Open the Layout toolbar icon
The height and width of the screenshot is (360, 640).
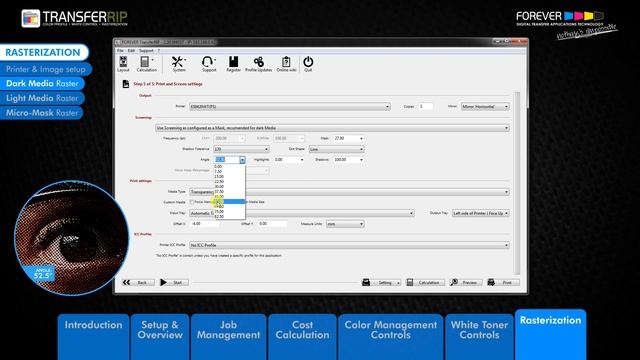point(123,64)
